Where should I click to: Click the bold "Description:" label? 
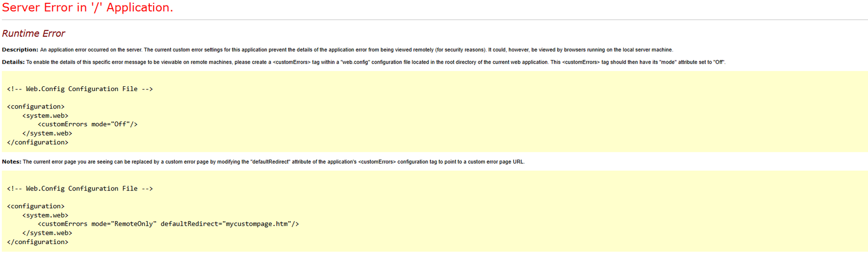coord(20,50)
